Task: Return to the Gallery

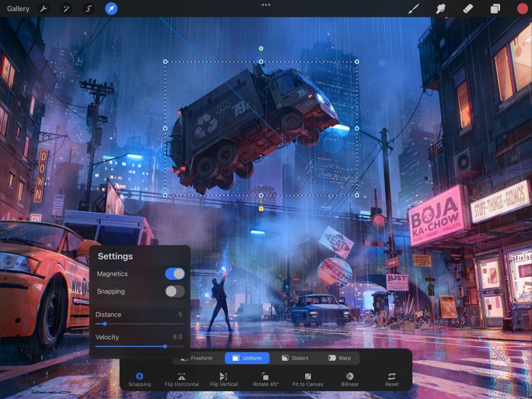Action: [18, 9]
